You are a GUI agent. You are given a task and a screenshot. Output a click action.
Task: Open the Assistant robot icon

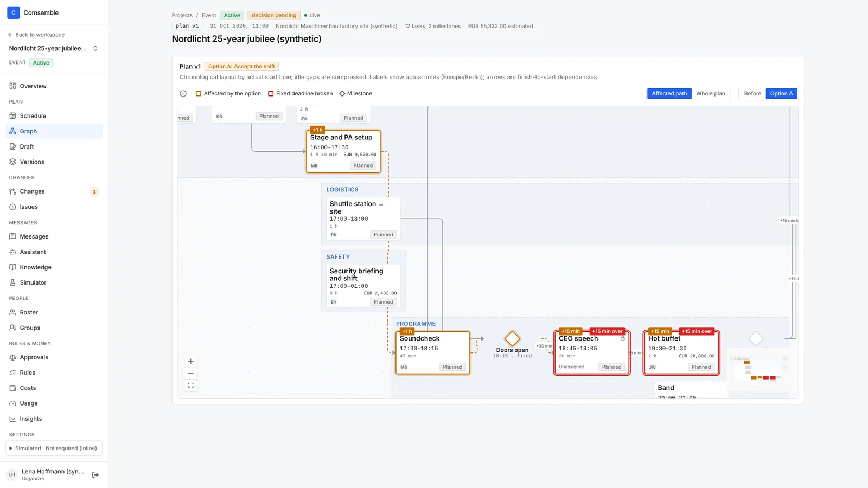coord(12,252)
